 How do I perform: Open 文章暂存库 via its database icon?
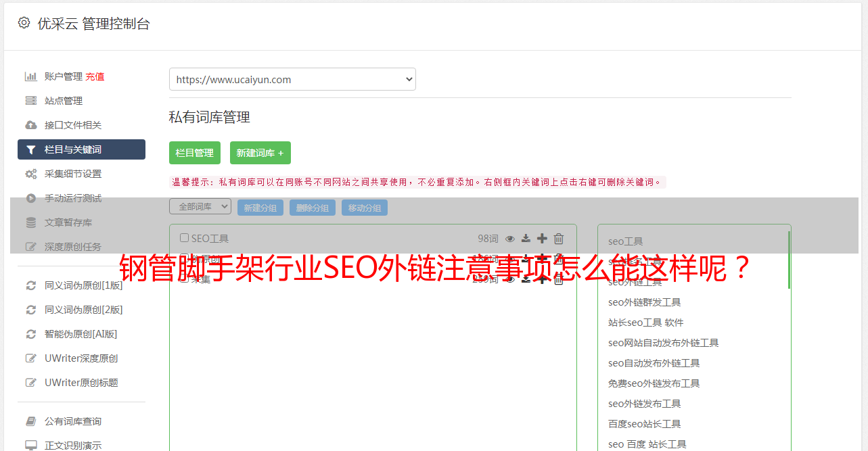point(31,222)
